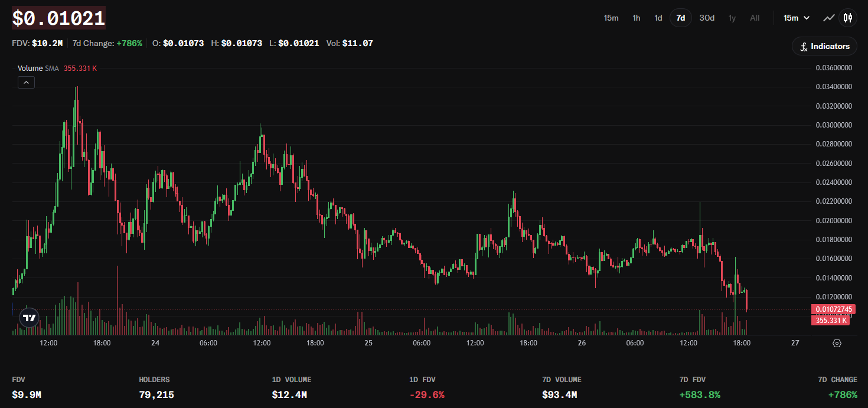Click the Vol: $11.07 value
868x408 pixels.
pos(350,43)
